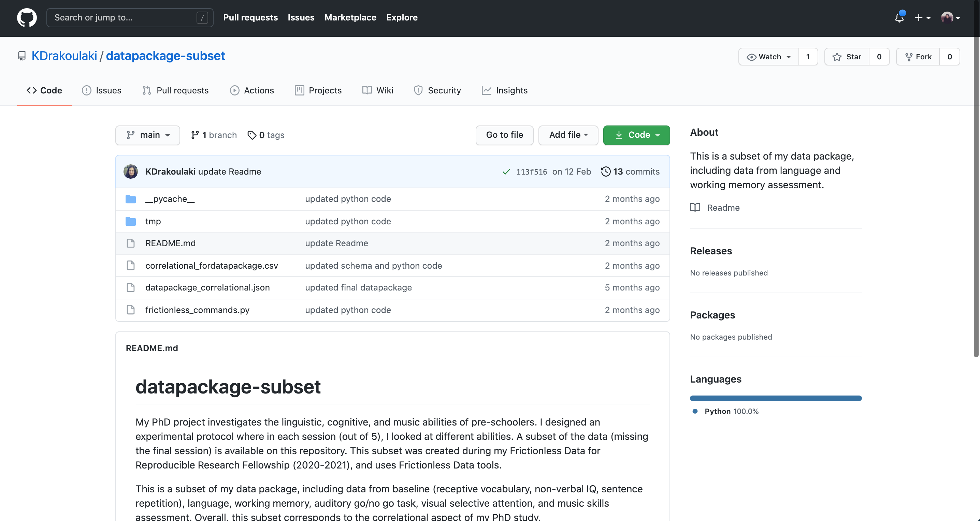Click the Python language progress bar
Image resolution: width=980 pixels, height=521 pixels.
(x=776, y=398)
